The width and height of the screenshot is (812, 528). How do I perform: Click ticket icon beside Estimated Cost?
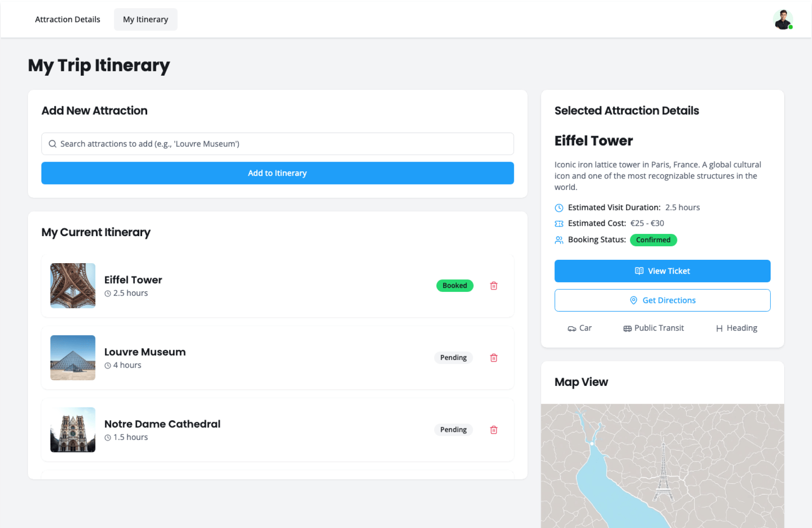(x=559, y=223)
